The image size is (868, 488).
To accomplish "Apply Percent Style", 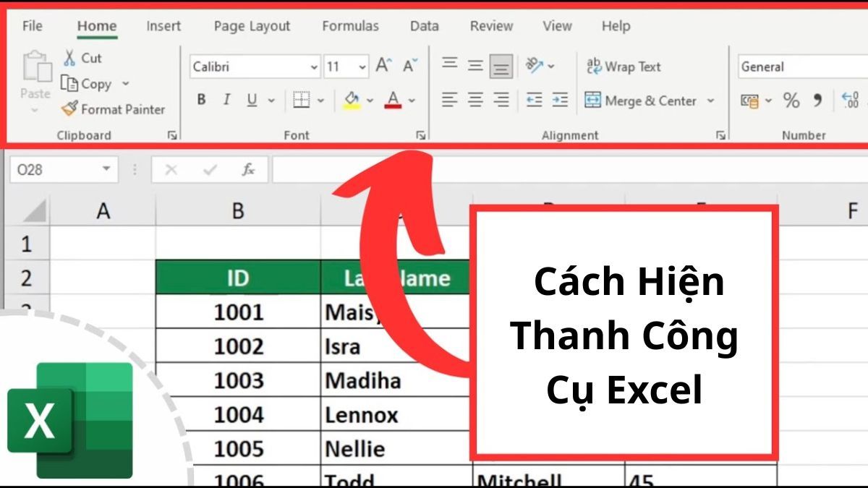I will click(791, 100).
